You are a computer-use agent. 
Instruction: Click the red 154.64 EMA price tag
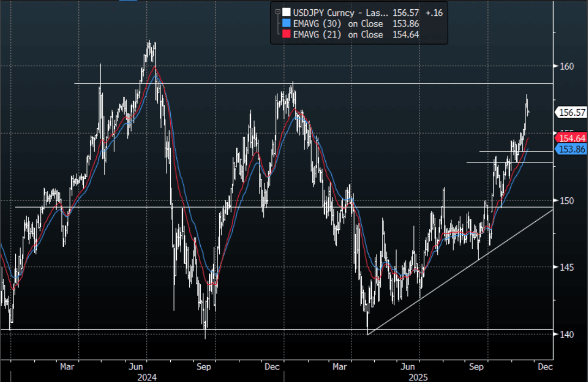pyautogui.click(x=571, y=139)
